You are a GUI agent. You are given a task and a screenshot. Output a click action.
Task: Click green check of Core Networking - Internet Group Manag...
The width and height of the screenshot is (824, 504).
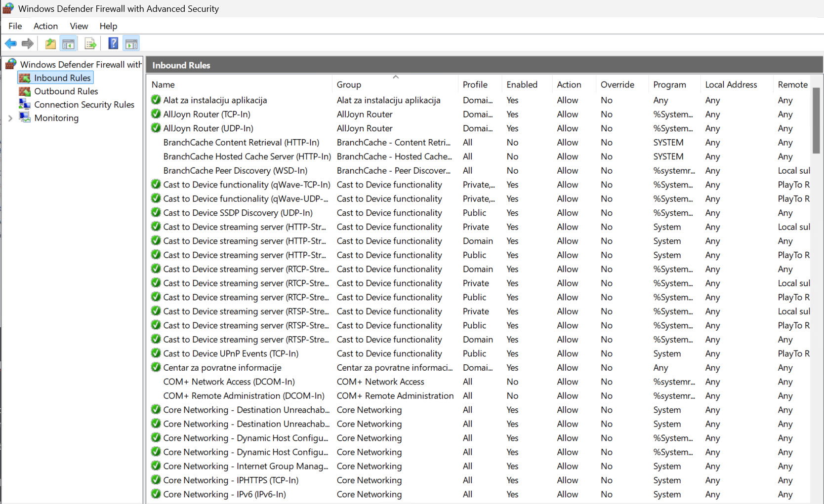(156, 465)
